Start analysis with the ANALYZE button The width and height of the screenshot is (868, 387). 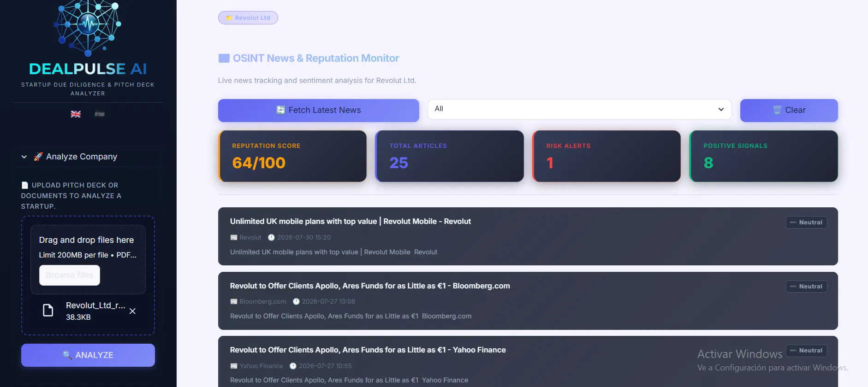click(x=88, y=355)
